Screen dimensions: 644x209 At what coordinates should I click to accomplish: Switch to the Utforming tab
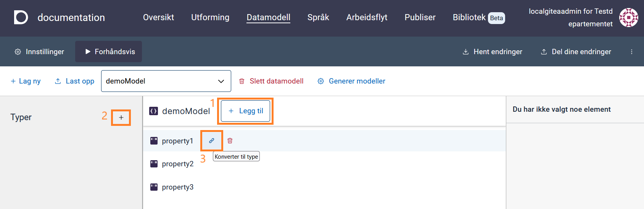210,17
